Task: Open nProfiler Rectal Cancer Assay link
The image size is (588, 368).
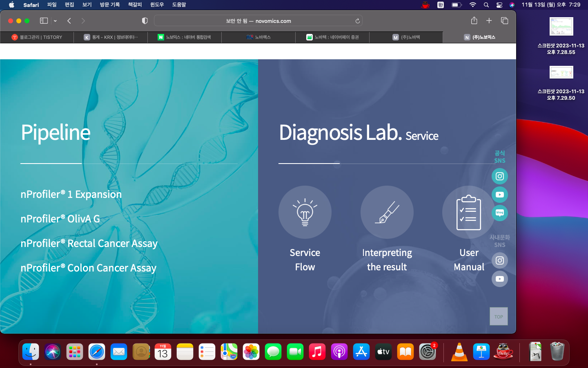Action: [x=89, y=243]
